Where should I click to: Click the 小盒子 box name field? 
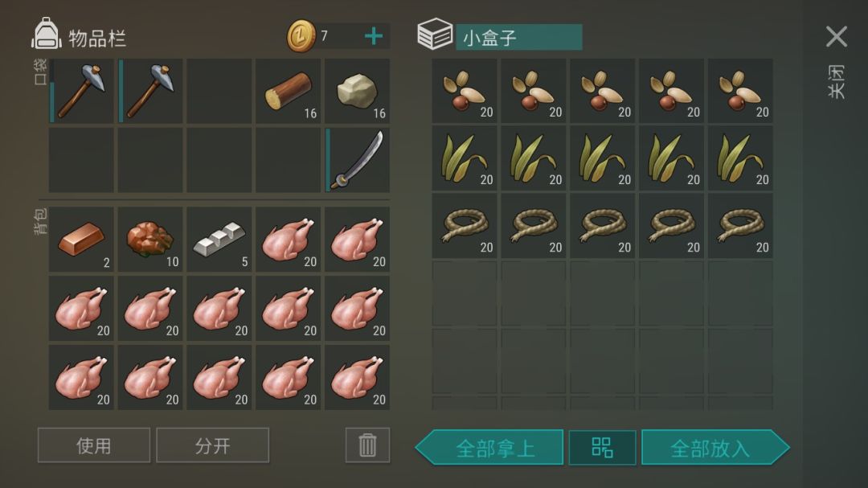pos(518,37)
